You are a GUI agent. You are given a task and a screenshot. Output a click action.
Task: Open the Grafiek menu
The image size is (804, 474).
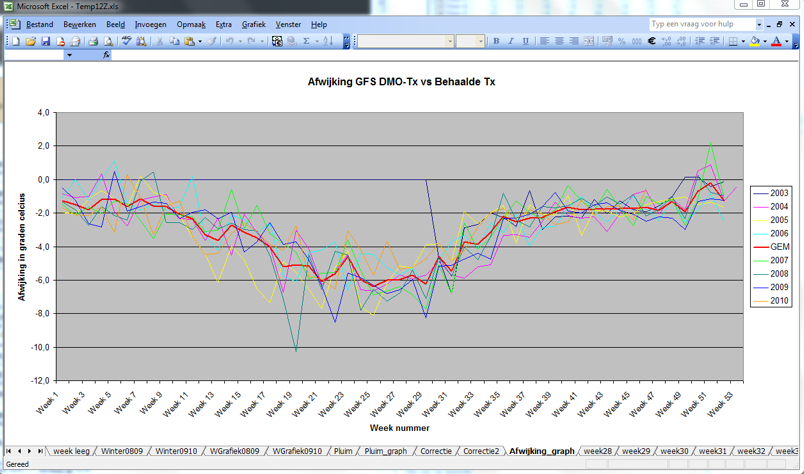[x=253, y=24]
